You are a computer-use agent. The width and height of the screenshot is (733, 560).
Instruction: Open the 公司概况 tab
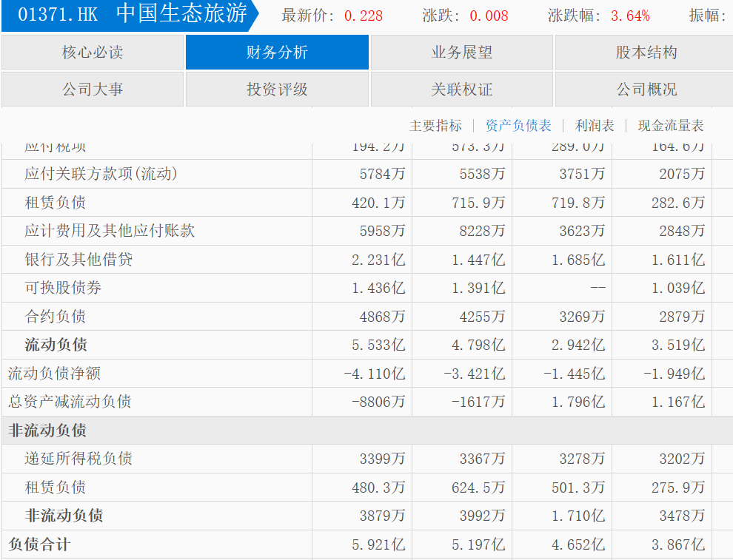(x=646, y=90)
